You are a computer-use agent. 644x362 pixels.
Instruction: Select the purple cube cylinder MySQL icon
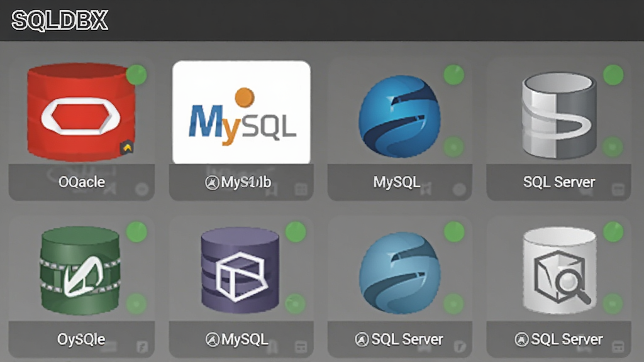coord(240,271)
